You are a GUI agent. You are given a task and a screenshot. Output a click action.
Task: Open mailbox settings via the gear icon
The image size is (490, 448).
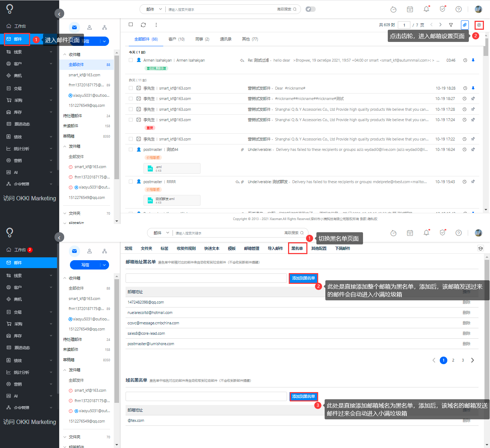coord(479,25)
